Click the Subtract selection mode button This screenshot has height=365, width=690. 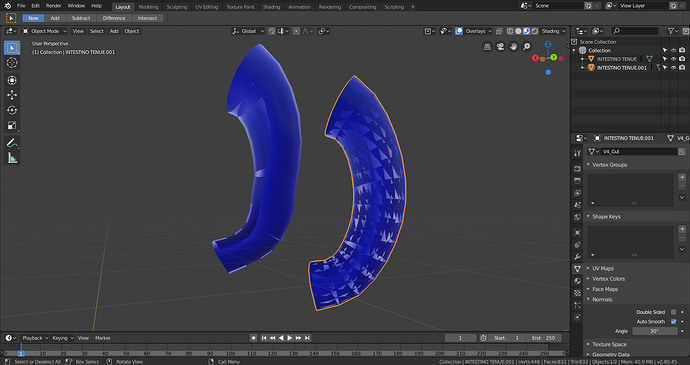click(x=81, y=18)
